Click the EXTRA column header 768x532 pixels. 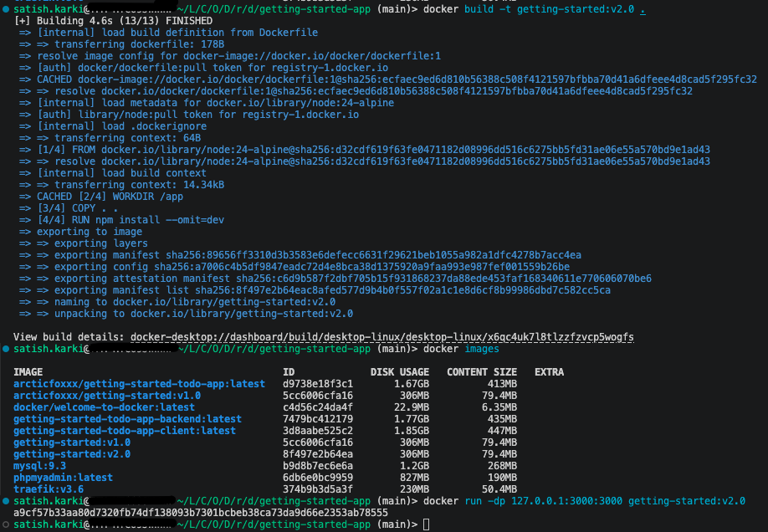point(549,371)
